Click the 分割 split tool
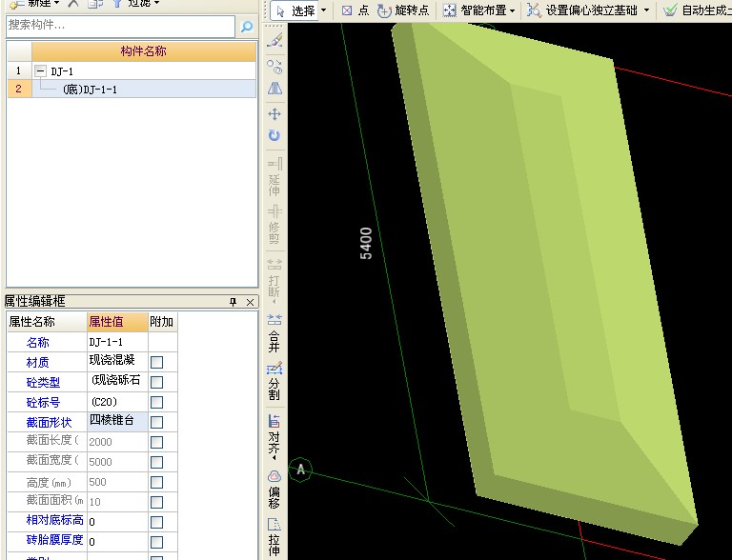732x560 pixels. pyautogui.click(x=274, y=381)
